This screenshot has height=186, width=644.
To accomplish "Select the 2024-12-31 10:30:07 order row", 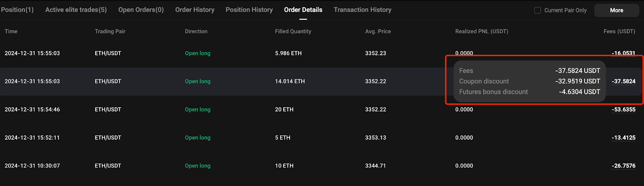I will (x=32, y=166).
